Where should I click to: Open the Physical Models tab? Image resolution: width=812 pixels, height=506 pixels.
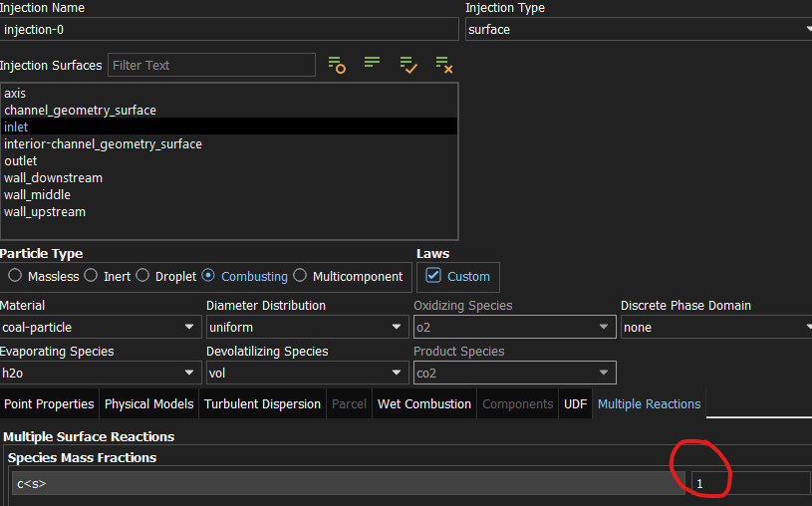coord(148,403)
